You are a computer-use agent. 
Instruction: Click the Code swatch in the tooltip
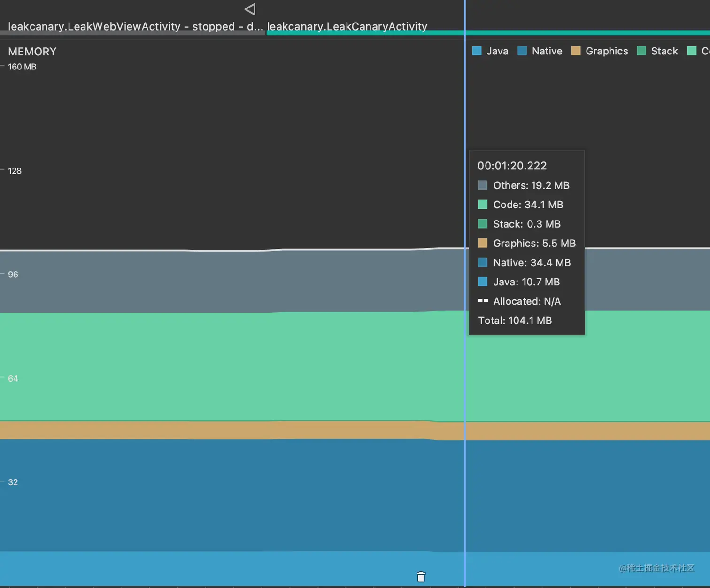tap(483, 204)
